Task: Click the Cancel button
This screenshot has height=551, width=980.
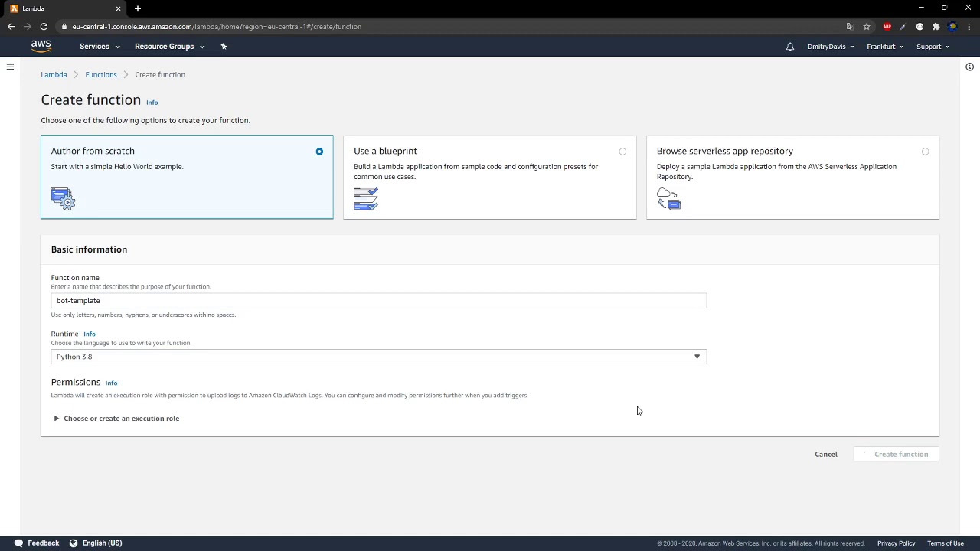Action: [825, 455]
